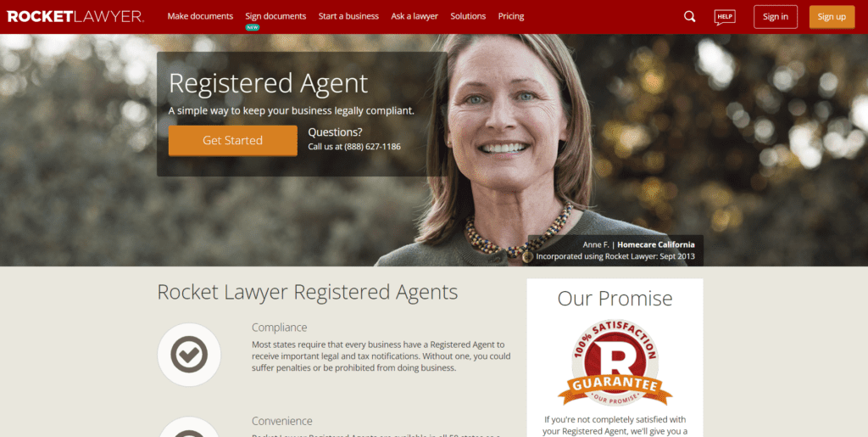868x437 pixels.
Task: Click the 100% Satisfaction Guarantee badge
Action: (615, 362)
